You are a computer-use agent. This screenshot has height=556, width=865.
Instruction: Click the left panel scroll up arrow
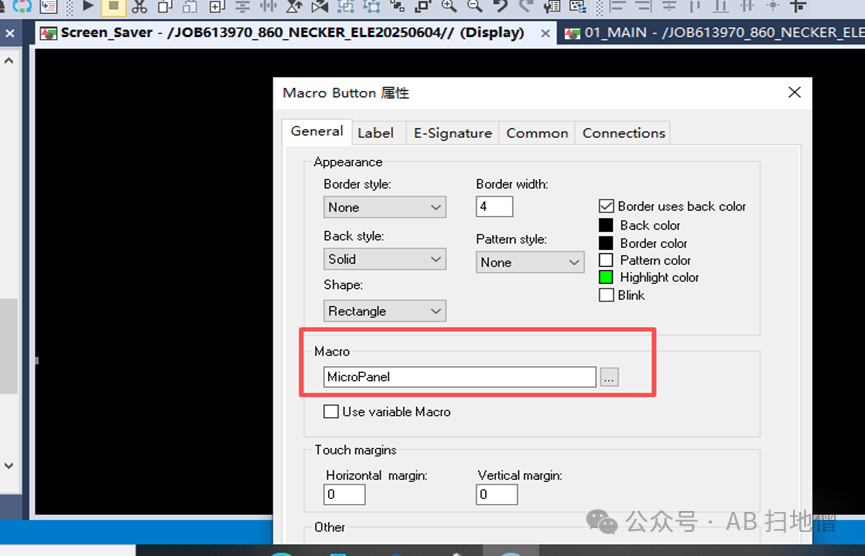point(9,61)
